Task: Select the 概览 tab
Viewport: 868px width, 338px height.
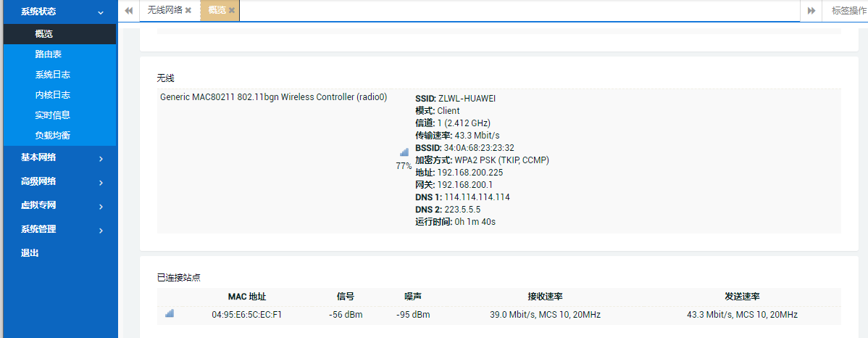Action: [x=217, y=11]
